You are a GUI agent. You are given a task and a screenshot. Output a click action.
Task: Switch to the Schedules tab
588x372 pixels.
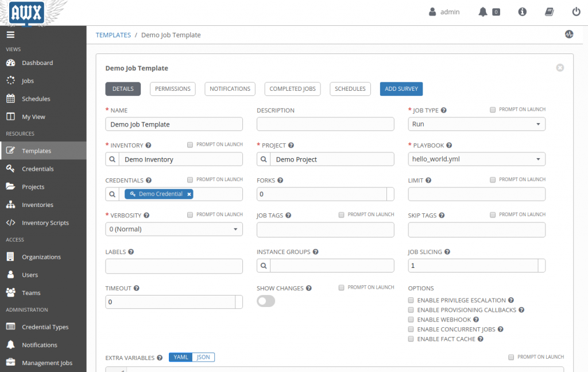350,89
